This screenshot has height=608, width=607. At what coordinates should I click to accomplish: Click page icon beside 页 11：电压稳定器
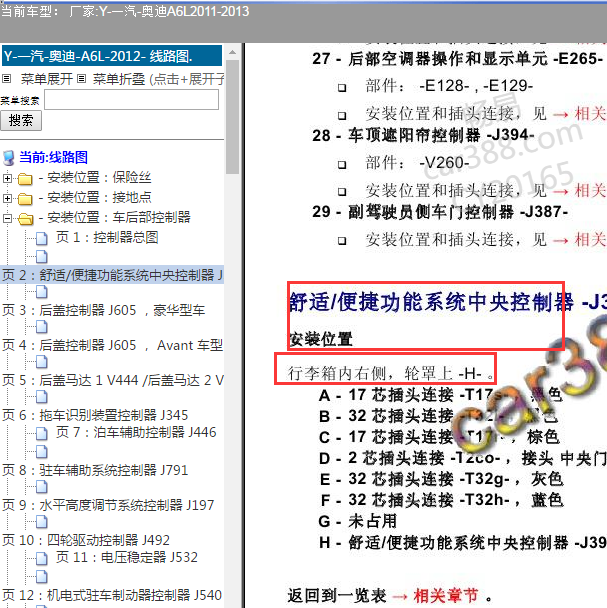coord(42,558)
